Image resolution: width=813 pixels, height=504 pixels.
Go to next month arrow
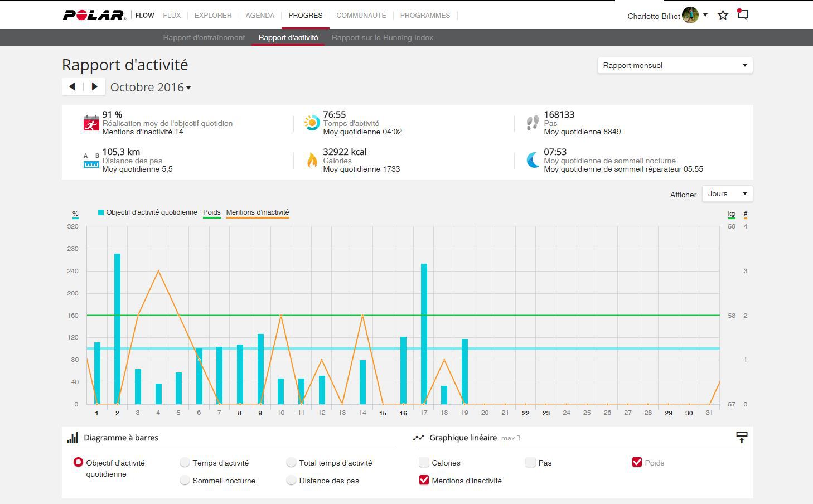95,86
